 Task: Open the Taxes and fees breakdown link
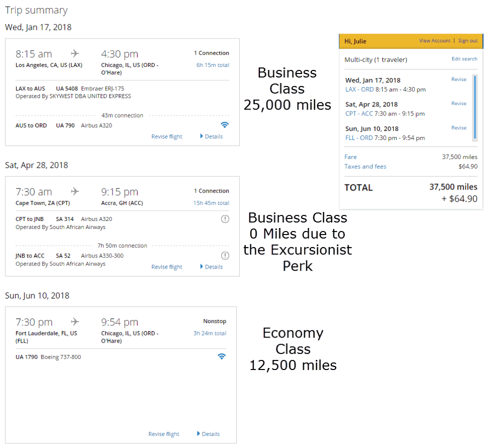click(x=365, y=166)
